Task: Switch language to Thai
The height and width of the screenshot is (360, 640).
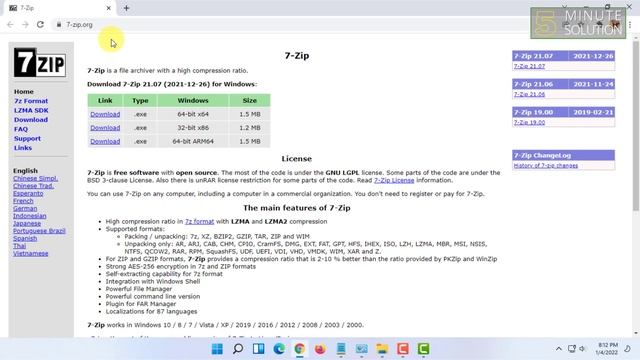Action: pyautogui.click(x=19, y=246)
